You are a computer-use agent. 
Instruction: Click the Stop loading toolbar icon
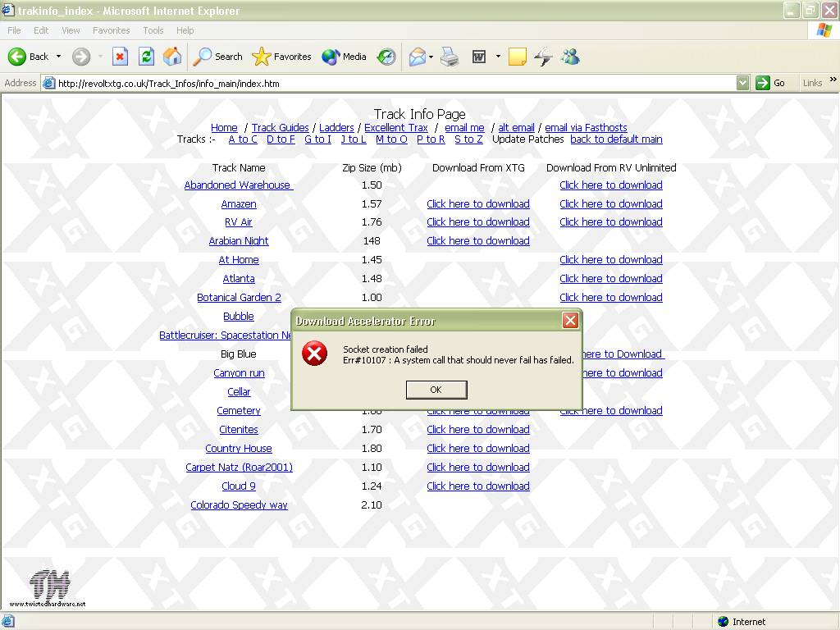coord(120,57)
